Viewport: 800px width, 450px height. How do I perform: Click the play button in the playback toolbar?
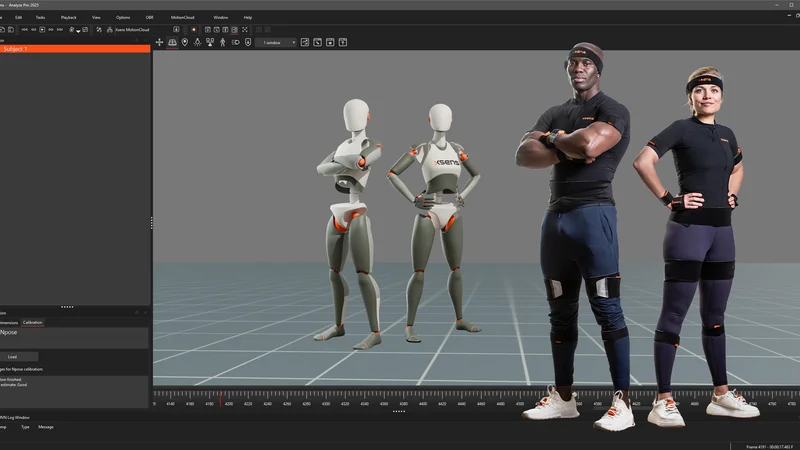click(42, 30)
